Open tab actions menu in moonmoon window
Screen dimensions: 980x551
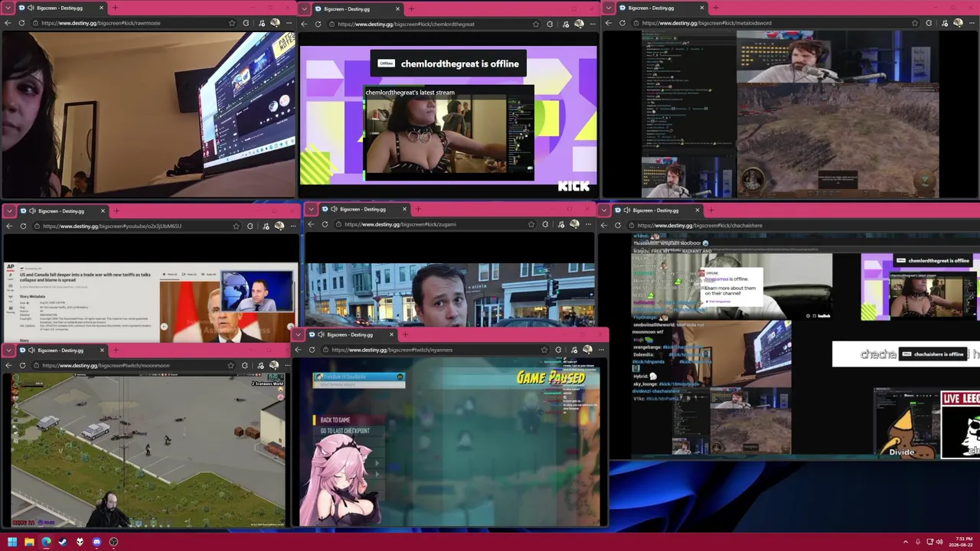9,350
